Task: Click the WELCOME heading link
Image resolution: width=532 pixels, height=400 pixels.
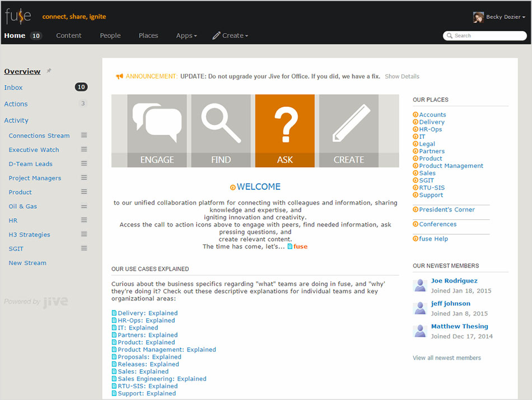Action: (259, 187)
